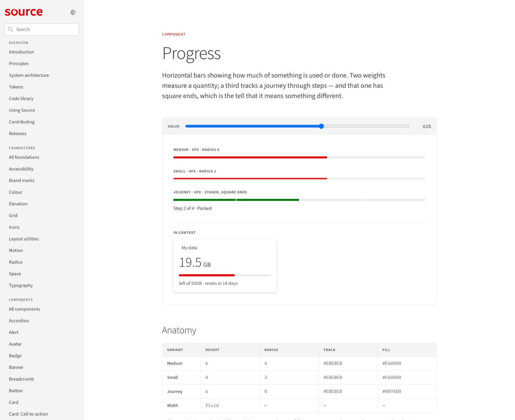The image size is (515, 420).
Task: Click the 61% value readout
Action: coord(427,126)
